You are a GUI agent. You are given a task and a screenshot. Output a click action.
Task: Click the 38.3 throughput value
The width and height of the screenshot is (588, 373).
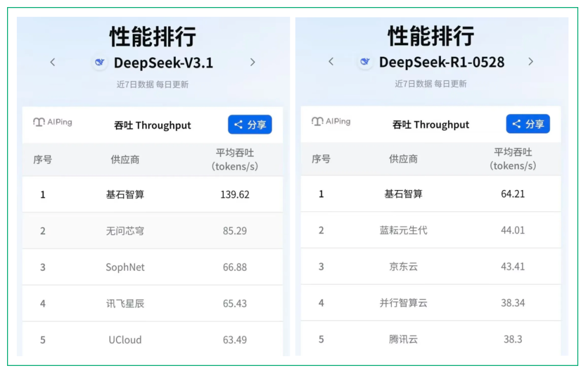pos(513,339)
